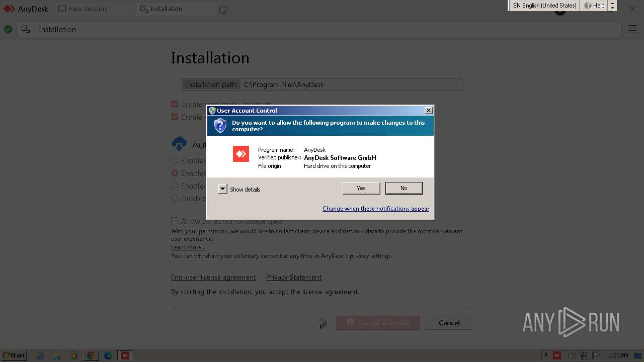The image size is (644, 362).
Task: Click the UAC shield question icon
Action: 220,125
